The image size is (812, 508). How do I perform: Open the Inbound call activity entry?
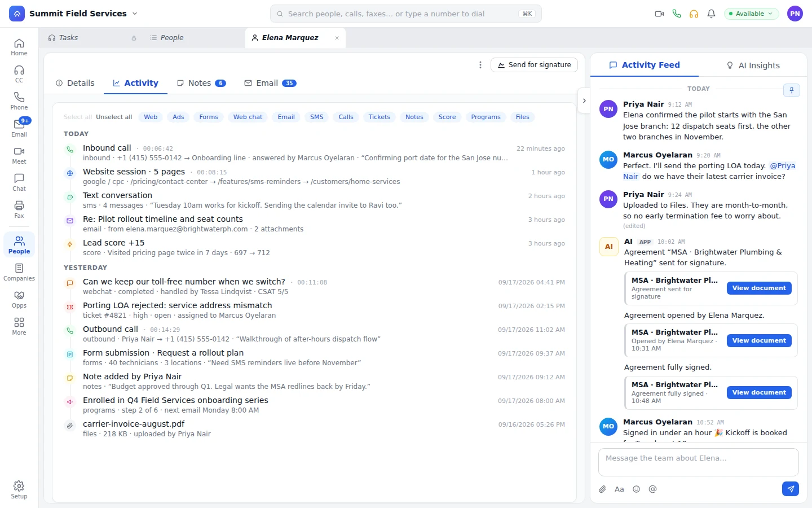[315, 153]
